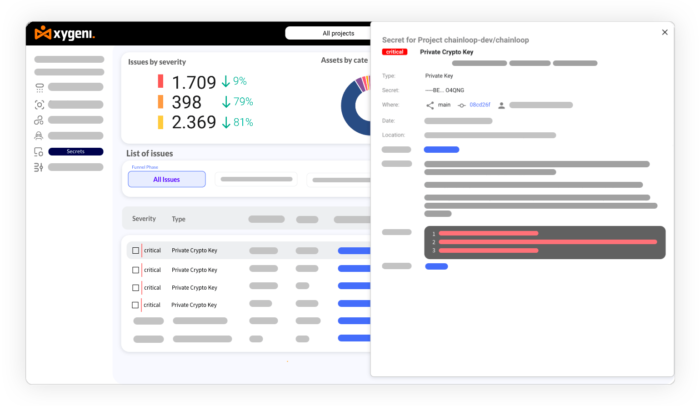This screenshot has width=700, height=406.
Task: Click the orange severity bar next to 398
Action: tap(161, 102)
